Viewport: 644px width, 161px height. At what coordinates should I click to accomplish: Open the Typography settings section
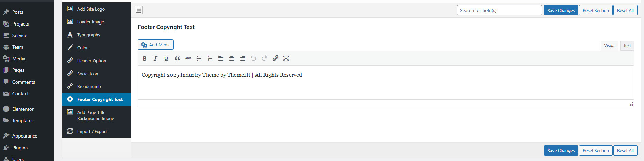(88, 35)
